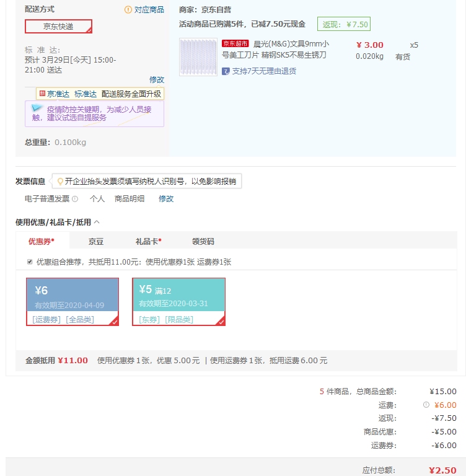Switch to the 京豆 tab

(x=96, y=241)
